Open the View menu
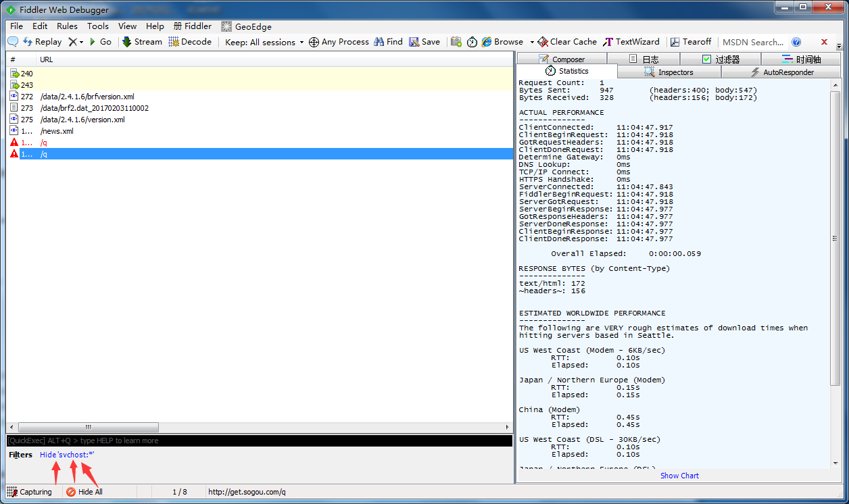 point(127,26)
